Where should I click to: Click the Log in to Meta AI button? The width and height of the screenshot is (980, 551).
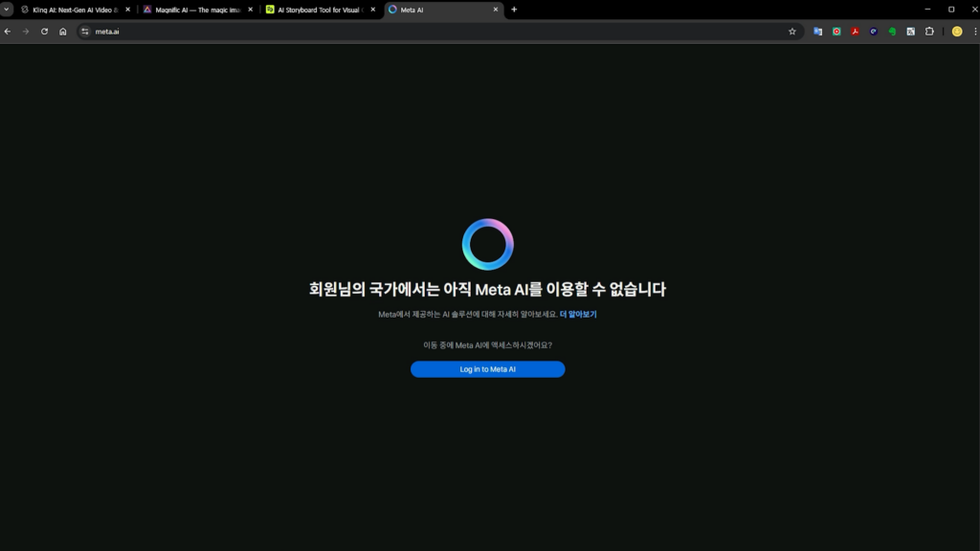pyautogui.click(x=487, y=369)
